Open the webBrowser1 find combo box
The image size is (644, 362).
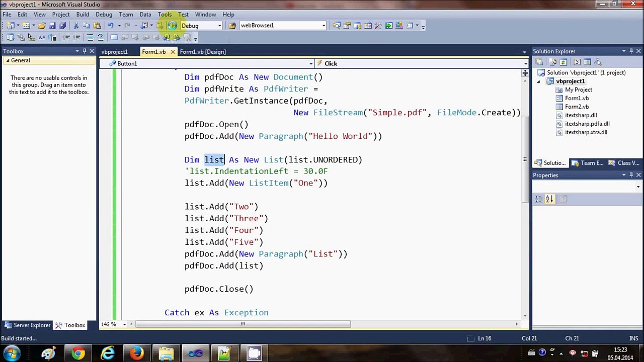click(x=324, y=26)
